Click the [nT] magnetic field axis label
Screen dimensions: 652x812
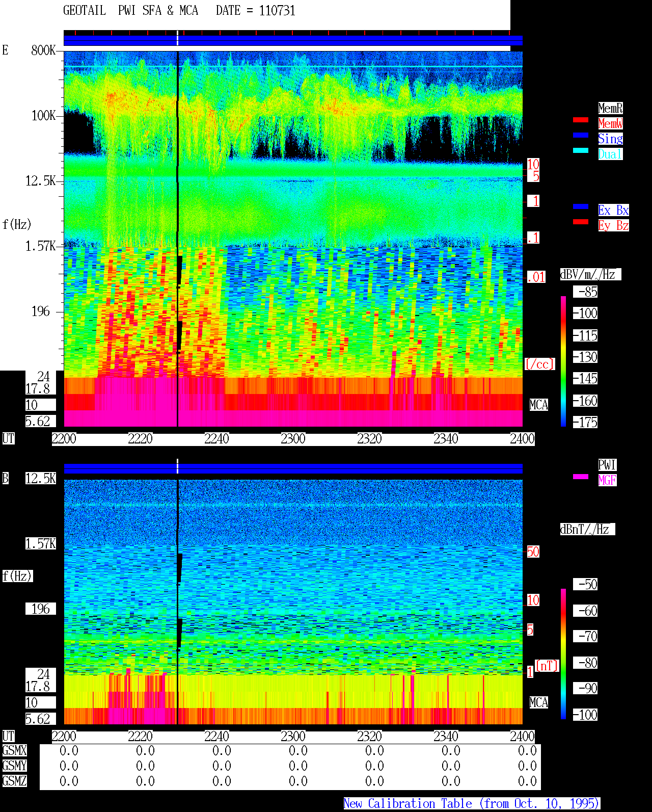click(x=547, y=666)
